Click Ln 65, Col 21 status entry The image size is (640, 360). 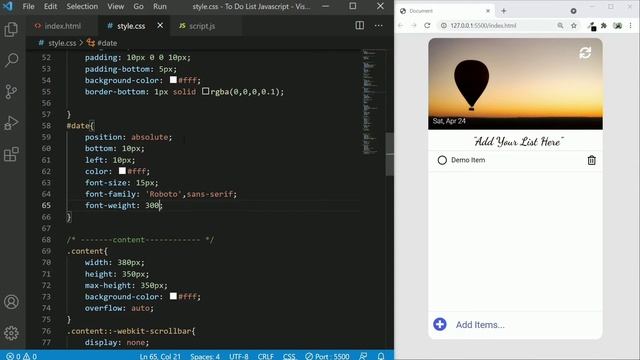(x=160, y=356)
